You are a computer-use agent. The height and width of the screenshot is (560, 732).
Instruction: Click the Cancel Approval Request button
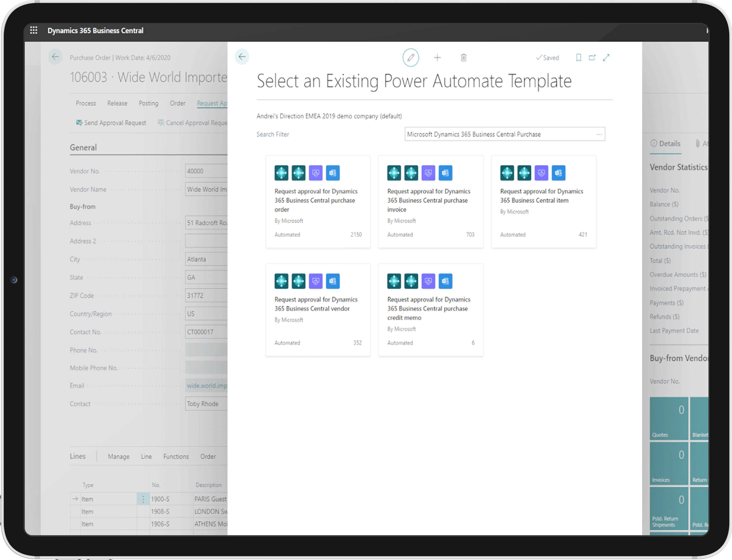[193, 123]
